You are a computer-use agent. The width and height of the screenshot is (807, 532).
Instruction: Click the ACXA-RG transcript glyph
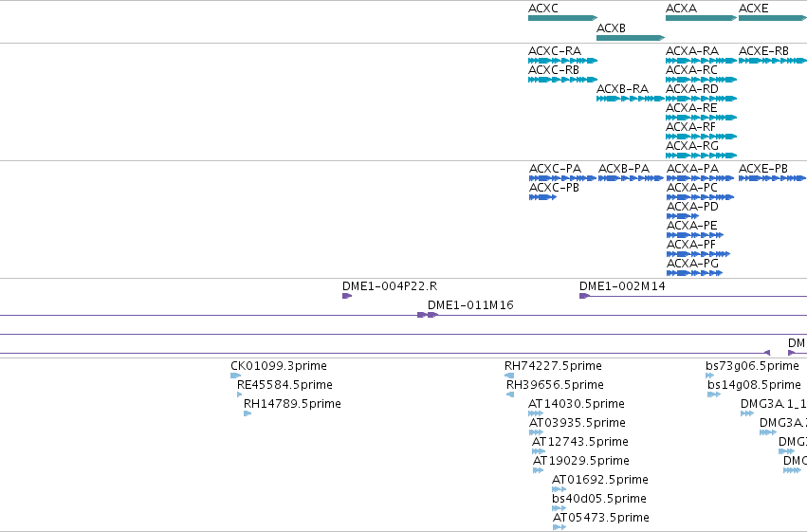click(x=701, y=156)
